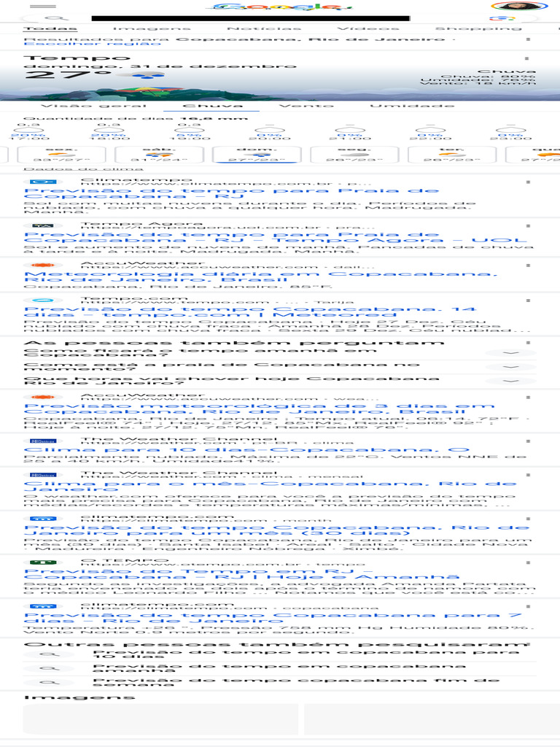Search related: previsão em copacabana para 10 dias
Viewport: 560px width, 747px height.
click(x=280, y=654)
